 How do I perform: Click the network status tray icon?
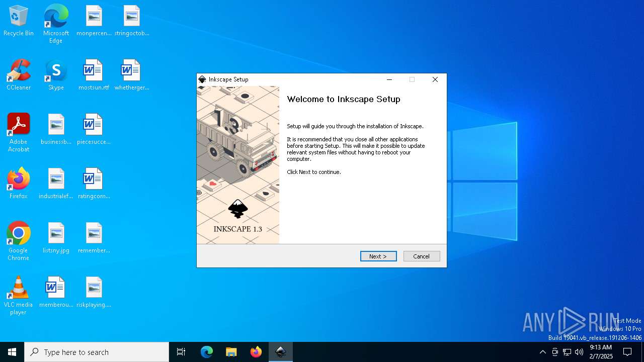567,352
